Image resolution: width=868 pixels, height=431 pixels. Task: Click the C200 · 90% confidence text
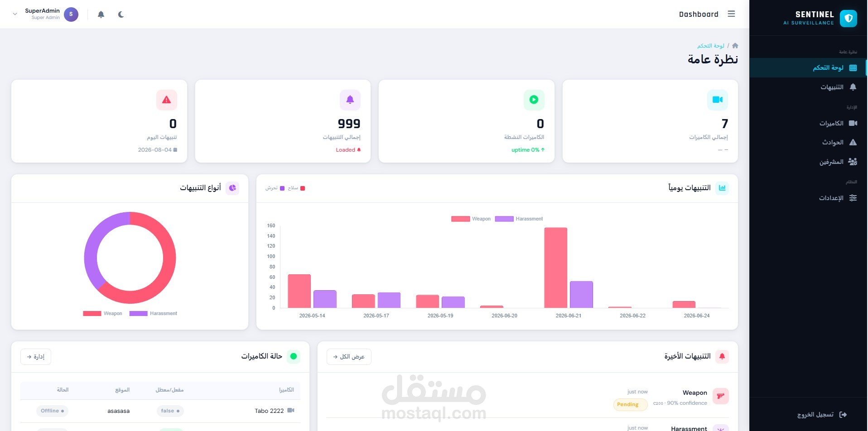(x=680, y=403)
